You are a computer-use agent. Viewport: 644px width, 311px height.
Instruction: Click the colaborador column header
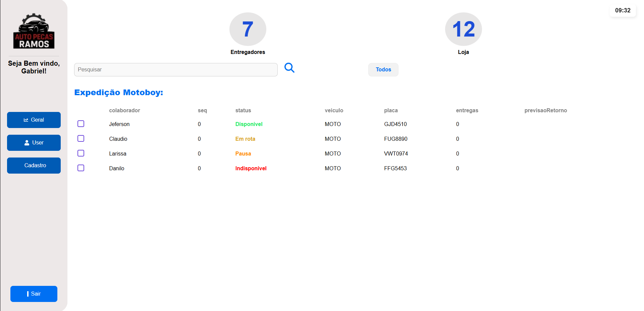click(x=124, y=111)
